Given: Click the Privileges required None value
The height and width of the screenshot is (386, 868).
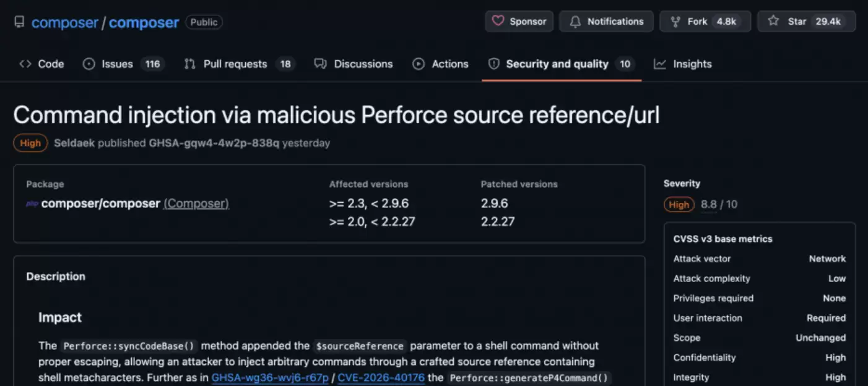Looking at the screenshot, I should (x=835, y=298).
